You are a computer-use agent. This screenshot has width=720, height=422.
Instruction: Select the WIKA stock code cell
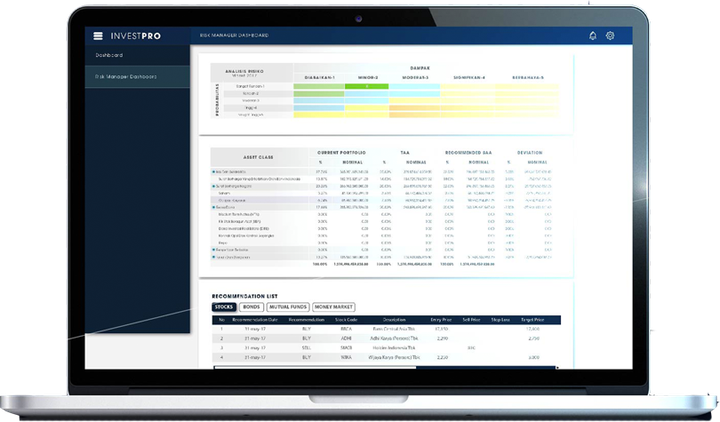pyautogui.click(x=346, y=357)
